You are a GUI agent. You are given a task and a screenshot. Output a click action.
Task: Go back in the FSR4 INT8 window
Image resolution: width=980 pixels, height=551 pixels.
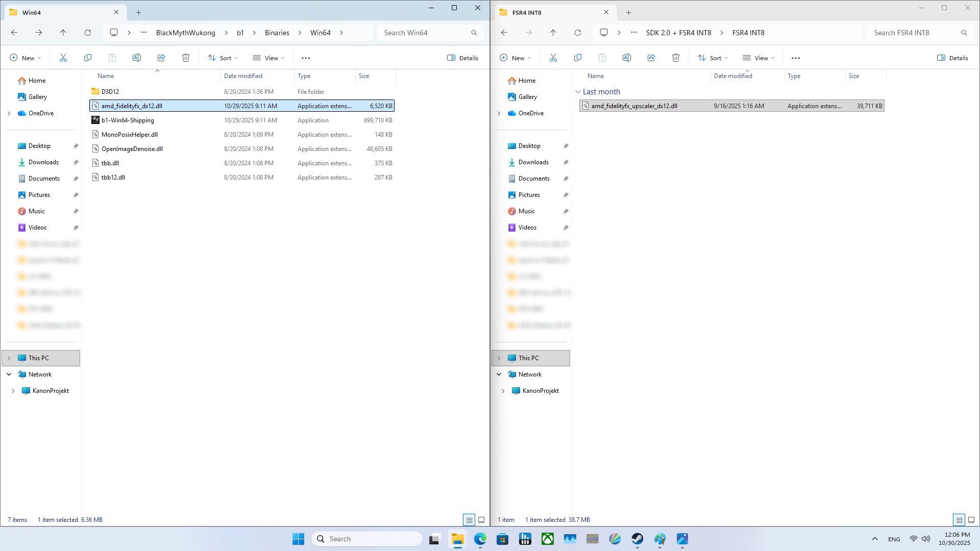[x=504, y=33]
